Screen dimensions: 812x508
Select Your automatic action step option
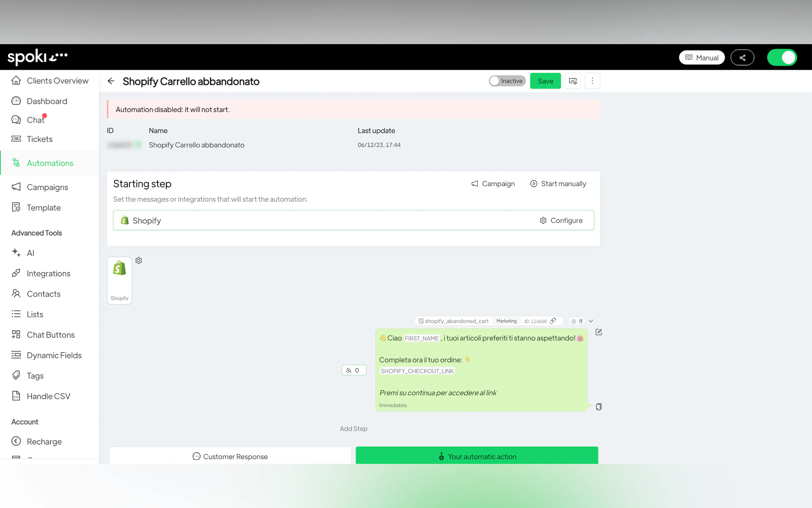477,456
